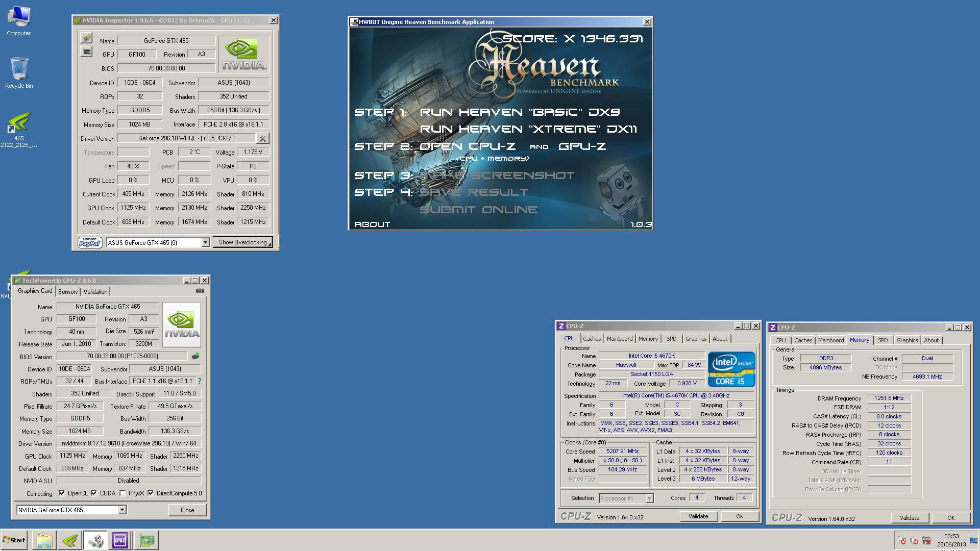The height and width of the screenshot is (551, 980).
Task: Click Validate in the left CPU-Z window
Action: coord(698,516)
